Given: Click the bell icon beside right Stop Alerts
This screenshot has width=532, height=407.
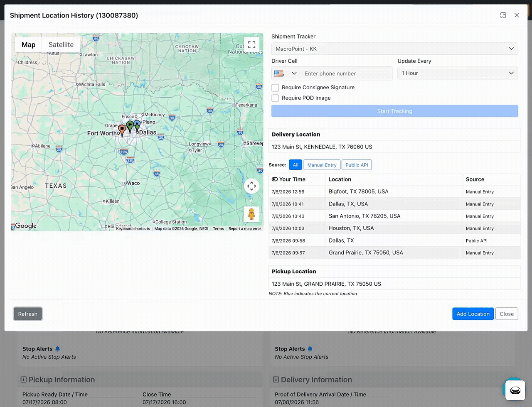Looking at the screenshot, I should point(310,349).
